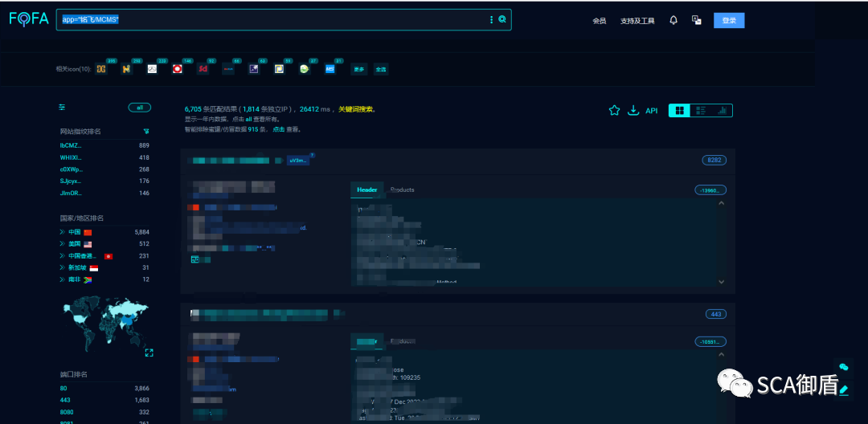The height and width of the screenshot is (424, 868).
Task: Click port badge 8282
Action: click(x=714, y=161)
